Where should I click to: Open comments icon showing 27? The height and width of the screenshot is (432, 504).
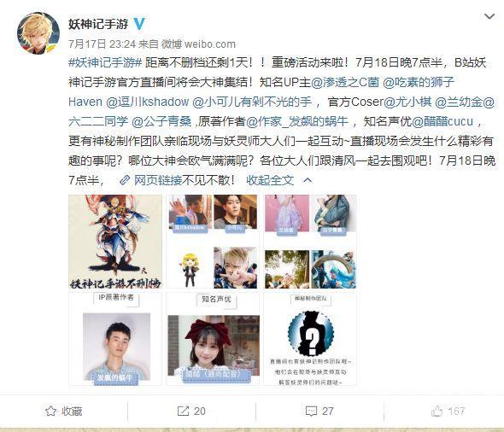point(311,412)
